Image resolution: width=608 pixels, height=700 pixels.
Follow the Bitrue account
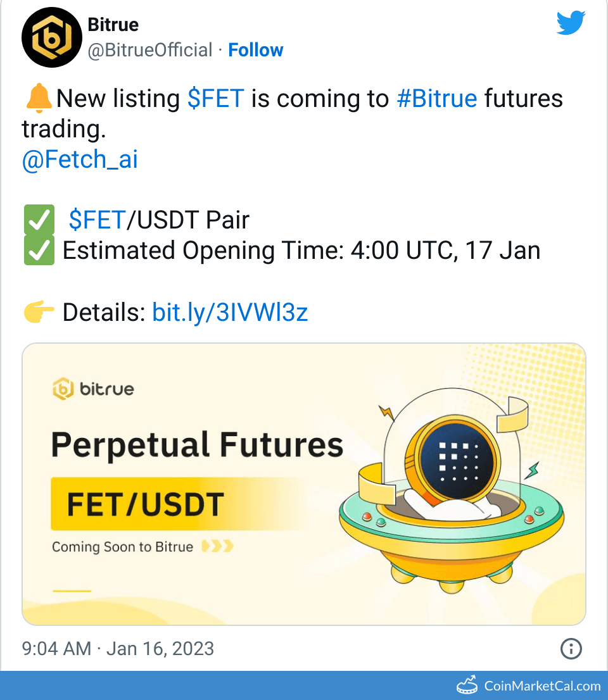[x=256, y=49]
